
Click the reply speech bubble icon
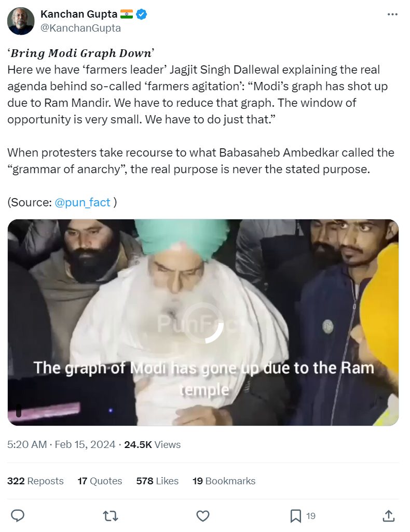(18, 516)
